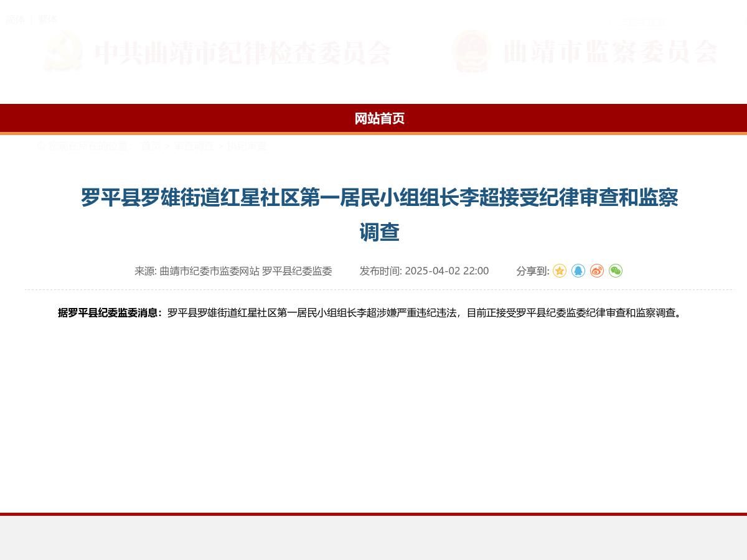The image size is (747, 560).
Task: Expand the 审查调查 breadcrumb section
Action: [194, 146]
